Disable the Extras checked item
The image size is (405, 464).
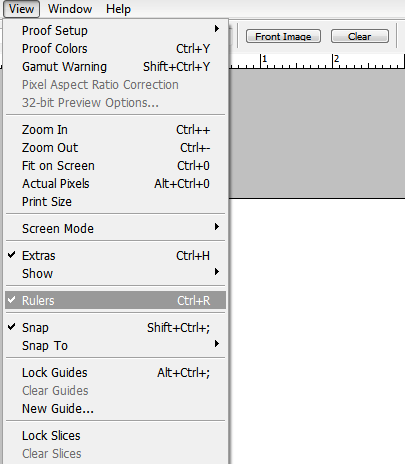(x=115, y=256)
